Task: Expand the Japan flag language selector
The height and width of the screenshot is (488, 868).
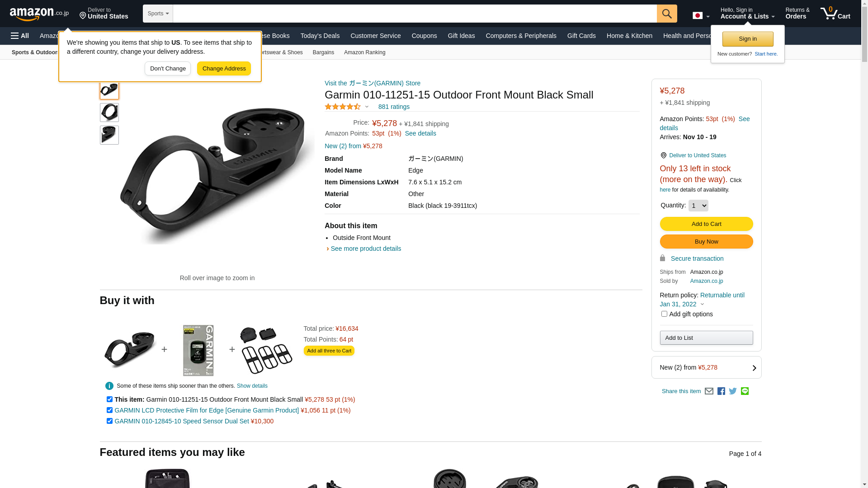Action: point(701,16)
